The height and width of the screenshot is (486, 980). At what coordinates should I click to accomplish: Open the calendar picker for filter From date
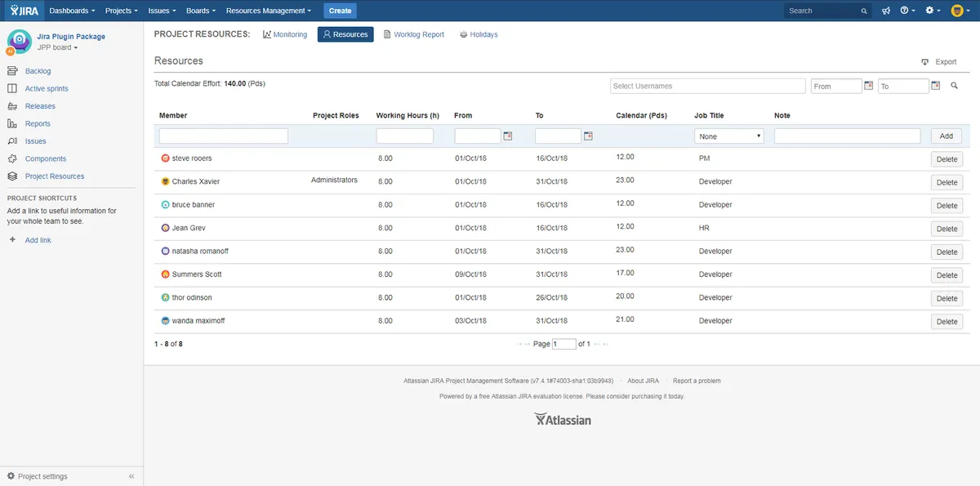869,86
